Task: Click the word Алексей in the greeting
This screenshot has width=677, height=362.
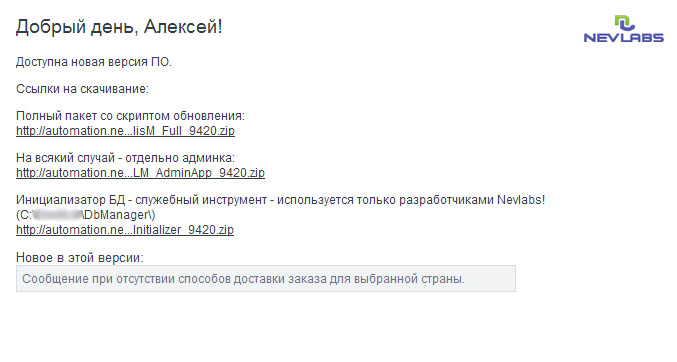Action: pyautogui.click(x=180, y=27)
